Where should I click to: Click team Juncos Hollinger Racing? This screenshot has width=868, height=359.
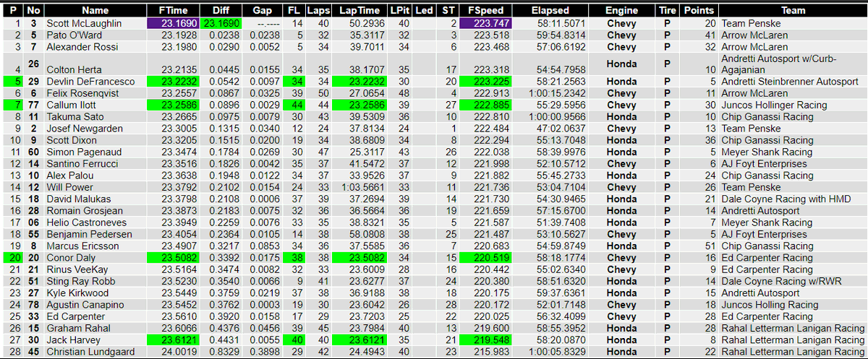(x=773, y=105)
